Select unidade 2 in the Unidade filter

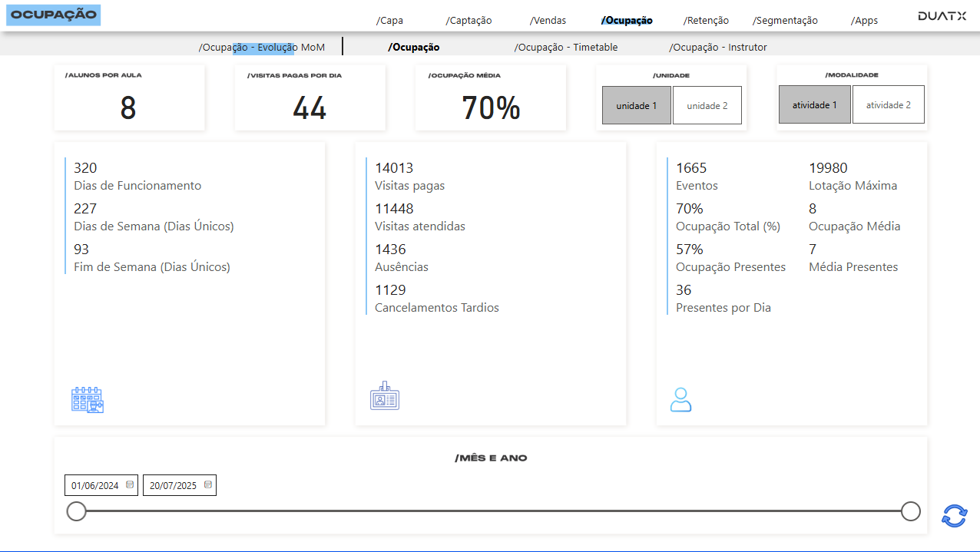coord(707,104)
